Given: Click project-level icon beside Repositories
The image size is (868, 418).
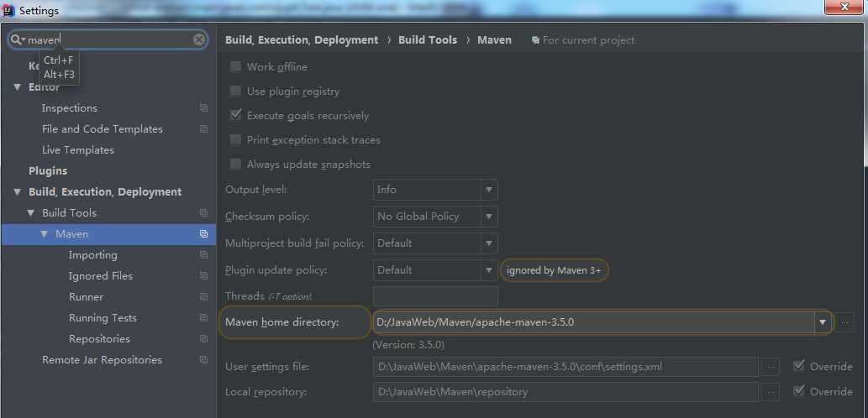Looking at the screenshot, I should coord(203,339).
